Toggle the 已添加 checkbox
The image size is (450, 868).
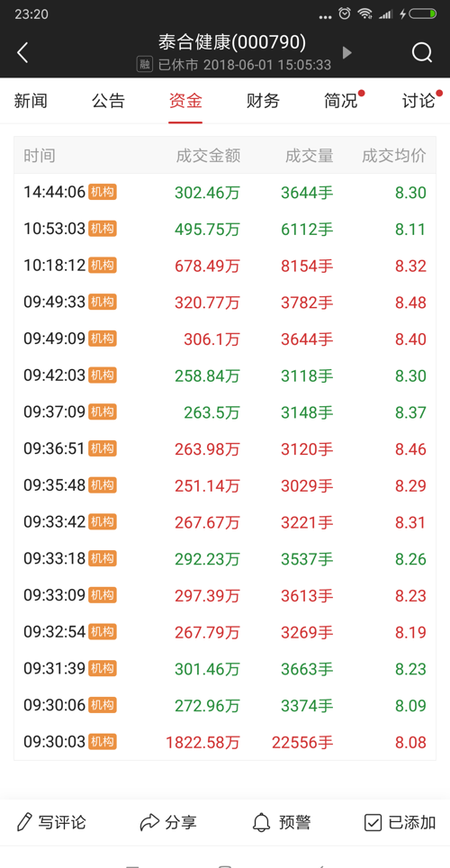coord(373,823)
